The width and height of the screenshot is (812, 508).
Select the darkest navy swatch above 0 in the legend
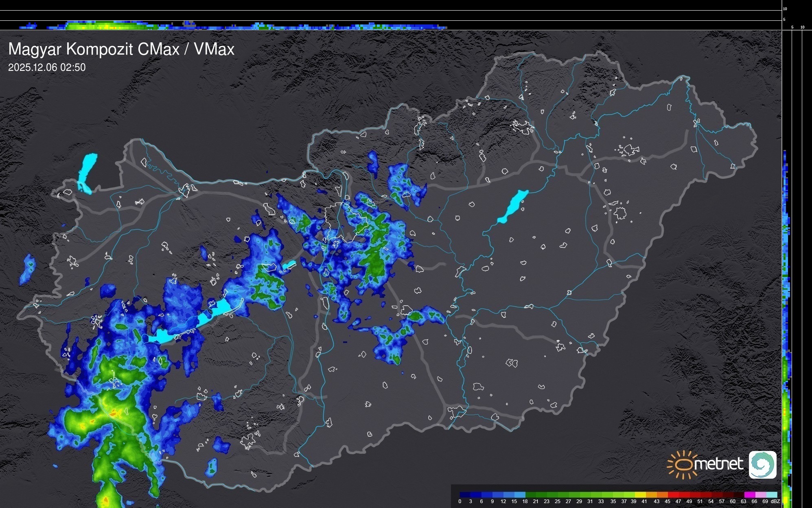coord(465,495)
